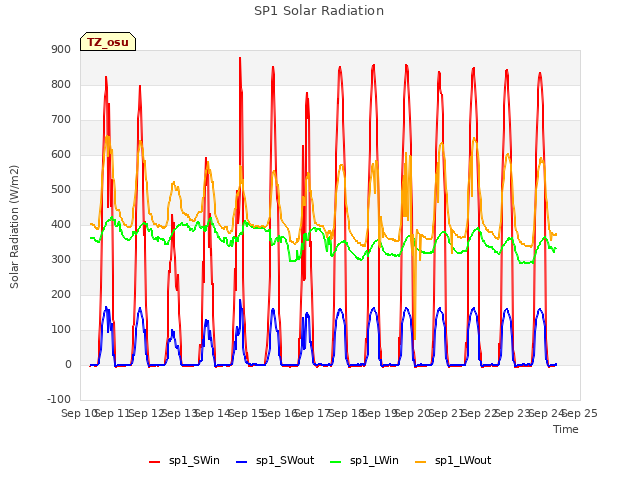Select the sp1_SWout legend label
The image size is (640, 480).
tap(285, 460)
